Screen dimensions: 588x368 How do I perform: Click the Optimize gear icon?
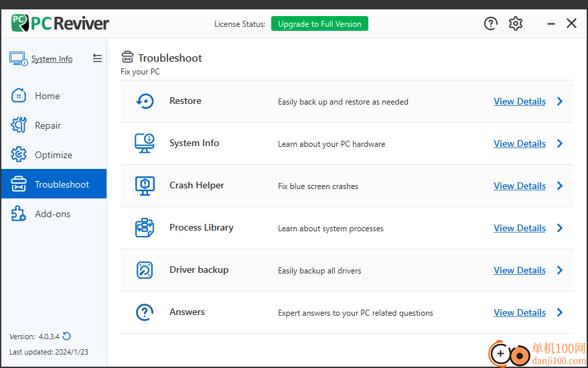click(19, 154)
